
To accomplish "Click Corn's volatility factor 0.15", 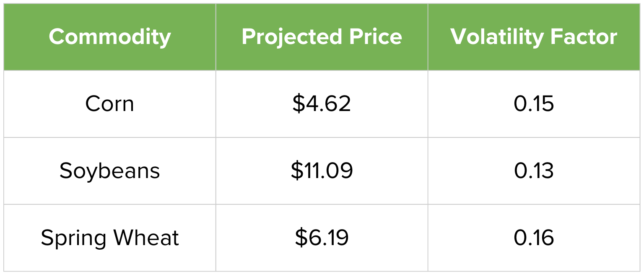I will [x=534, y=104].
